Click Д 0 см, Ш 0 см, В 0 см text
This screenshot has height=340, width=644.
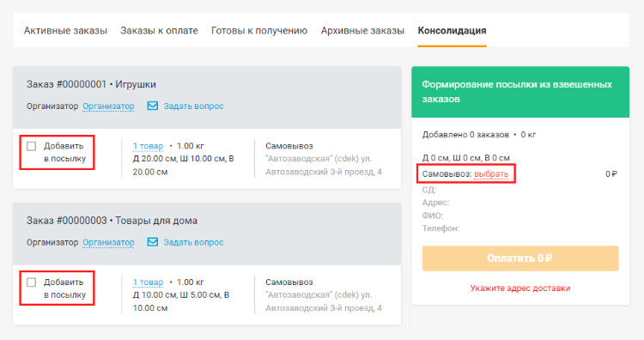tap(465, 158)
